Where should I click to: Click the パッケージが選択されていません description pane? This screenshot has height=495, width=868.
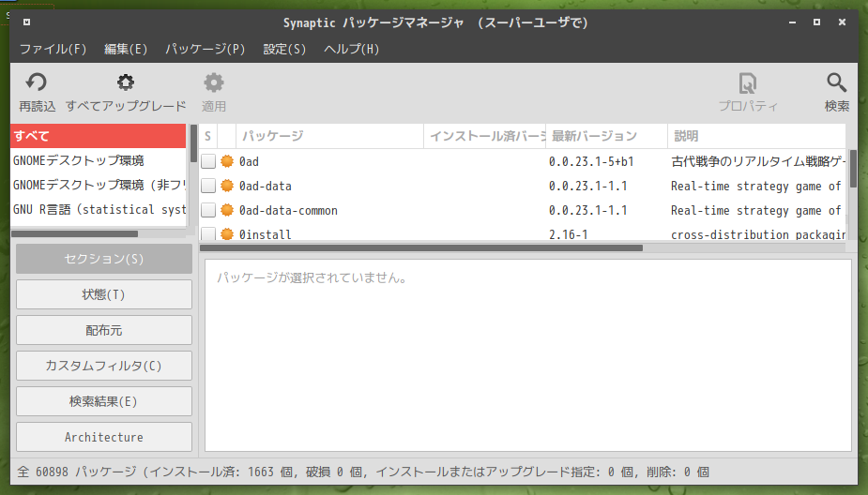[x=528, y=355]
